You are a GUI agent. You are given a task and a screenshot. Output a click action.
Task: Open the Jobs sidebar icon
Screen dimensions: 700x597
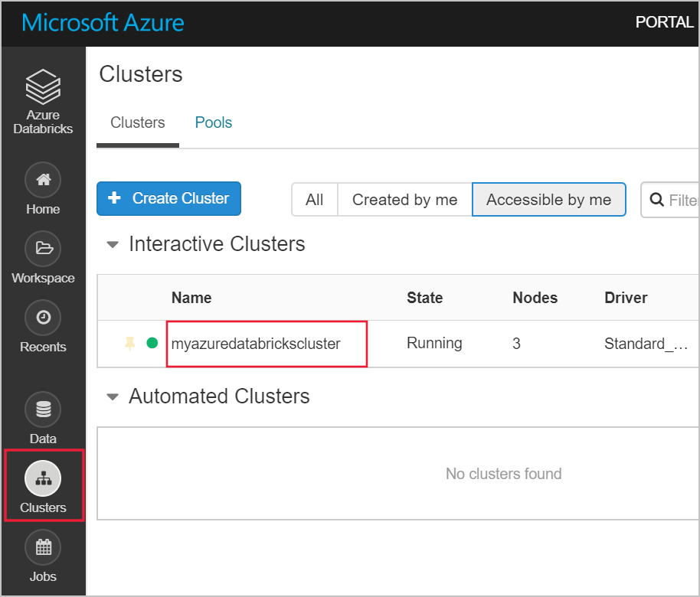(43, 547)
